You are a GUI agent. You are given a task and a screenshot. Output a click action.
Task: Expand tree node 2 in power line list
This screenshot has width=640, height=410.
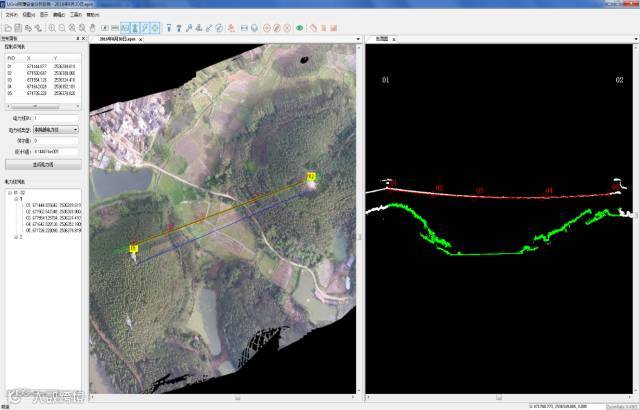coord(16,237)
